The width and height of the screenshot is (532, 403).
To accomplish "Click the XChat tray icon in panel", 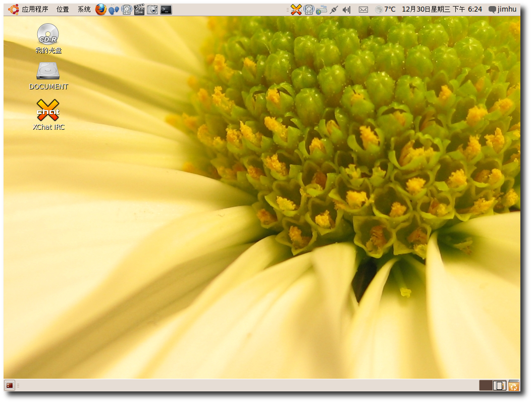I will [296, 10].
